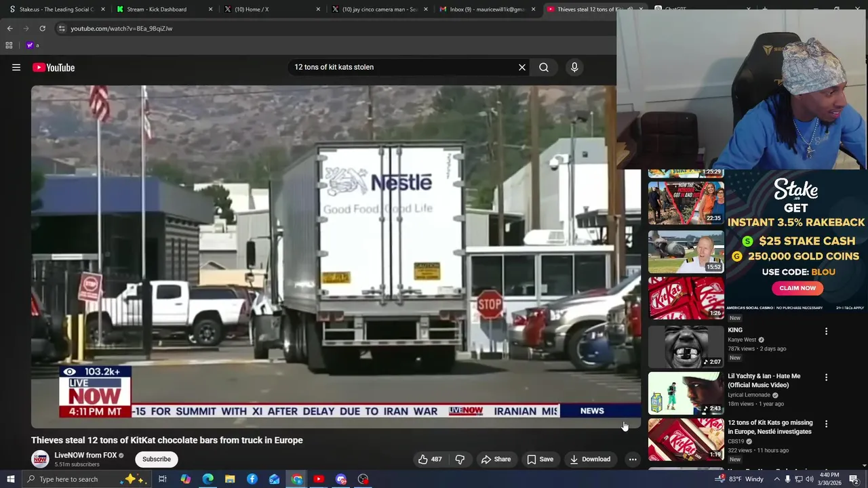Subscribe to LiveNOW from FOX
The height and width of the screenshot is (488, 868).
click(x=157, y=459)
